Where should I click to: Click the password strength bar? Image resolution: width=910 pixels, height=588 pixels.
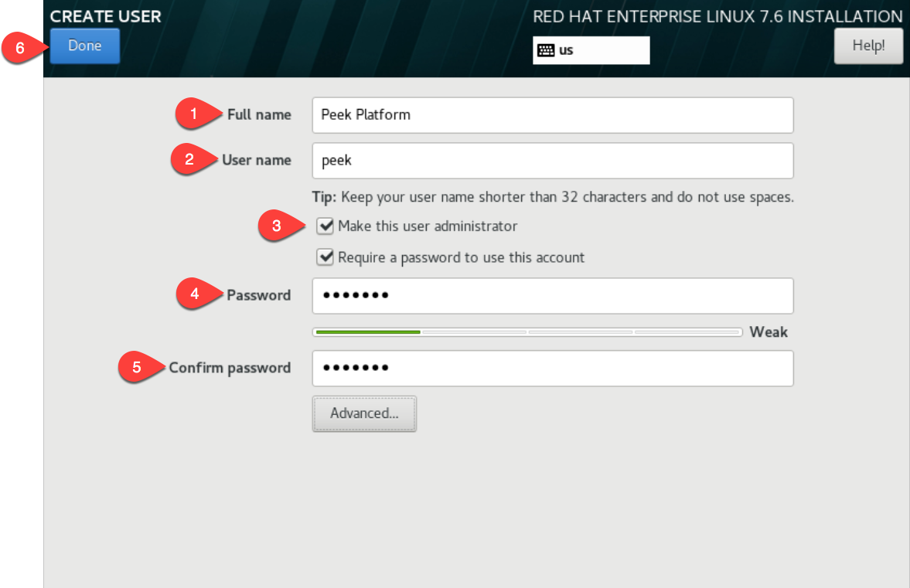click(x=527, y=332)
